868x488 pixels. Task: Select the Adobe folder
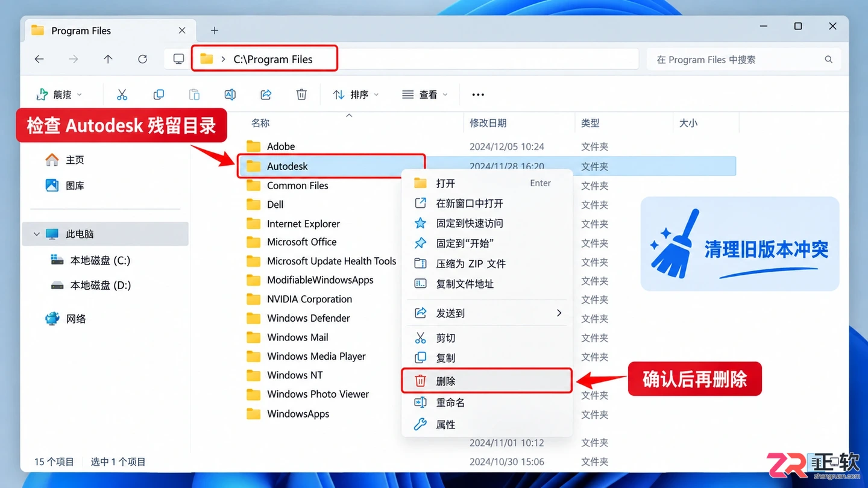tap(271, 146)
